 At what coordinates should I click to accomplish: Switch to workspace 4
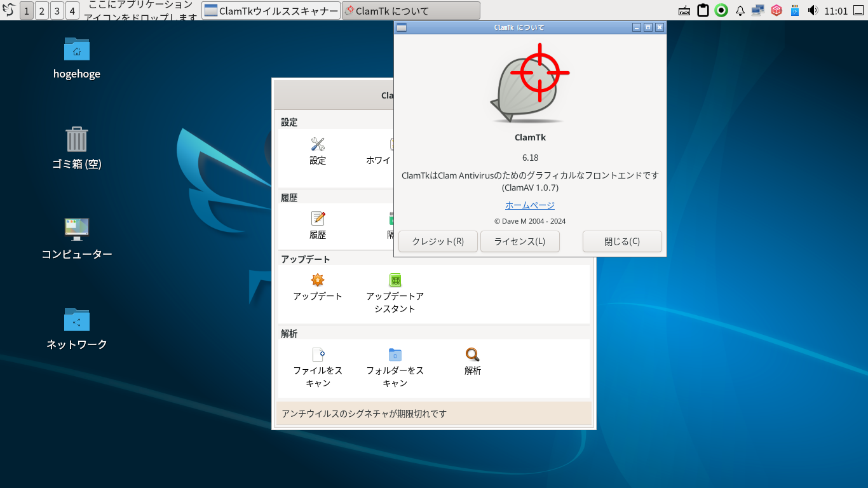click(72, 10)
